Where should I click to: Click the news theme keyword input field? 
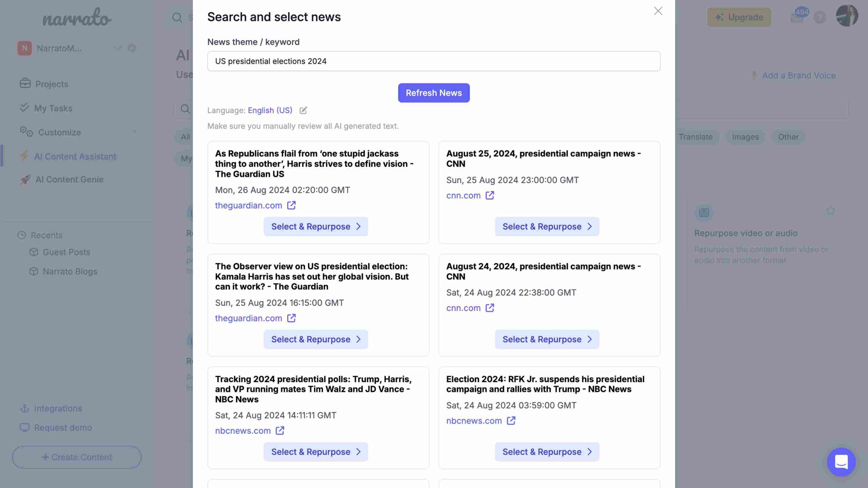click(434, 61)
